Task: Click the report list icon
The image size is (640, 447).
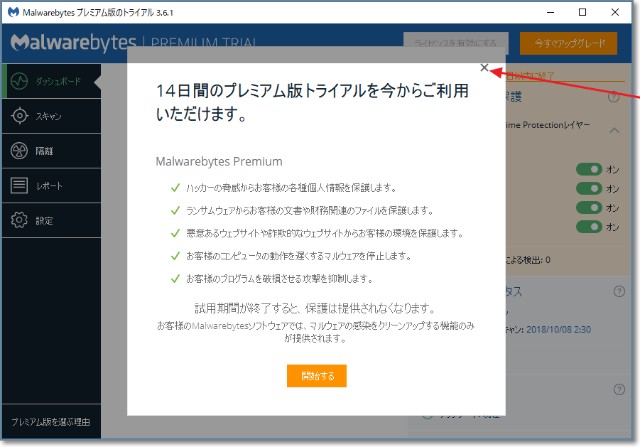Action: click(19, 185)
